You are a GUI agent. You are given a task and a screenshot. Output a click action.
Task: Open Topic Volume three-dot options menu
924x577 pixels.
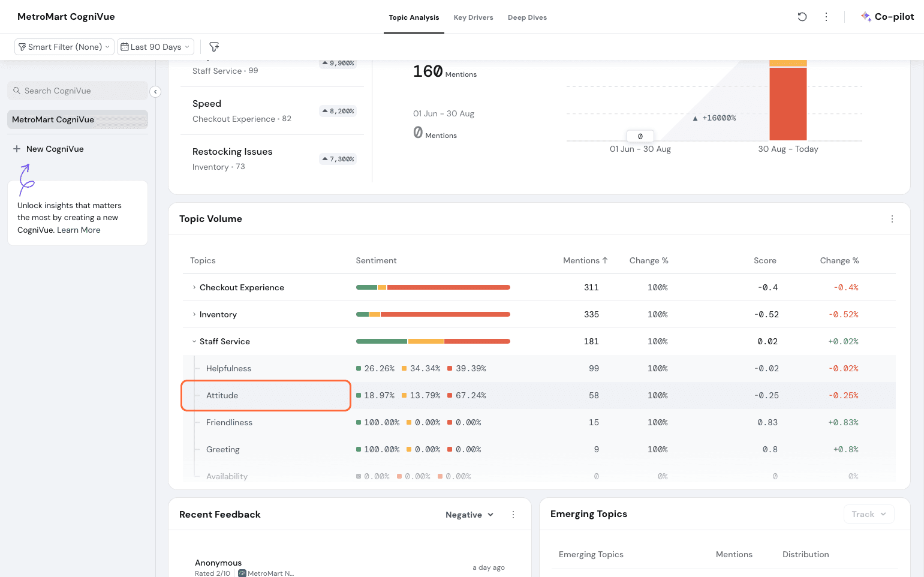(892, 219)
